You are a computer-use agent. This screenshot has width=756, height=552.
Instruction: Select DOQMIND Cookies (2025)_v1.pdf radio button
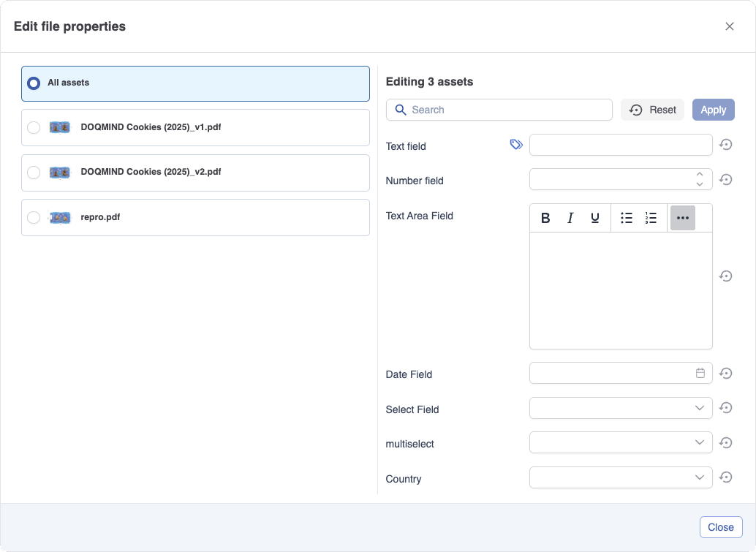pyautogui.click(x=34, y=128)
